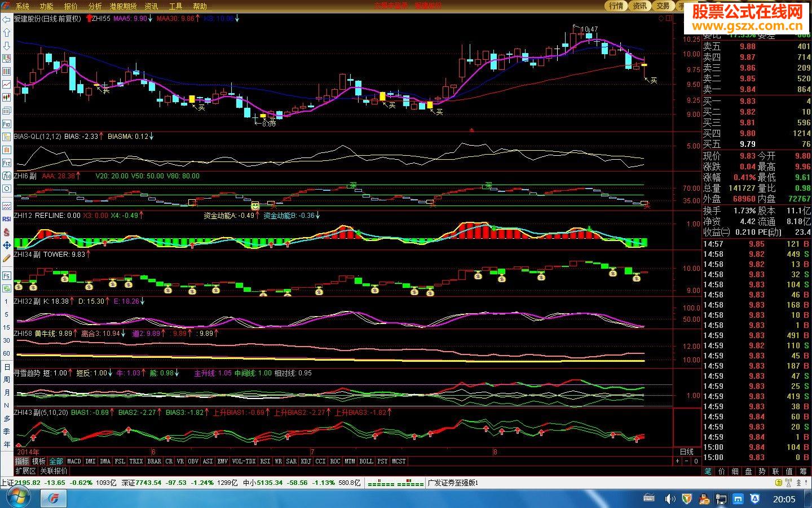Click the green refresh icon in sidebar

click(6, 288)
